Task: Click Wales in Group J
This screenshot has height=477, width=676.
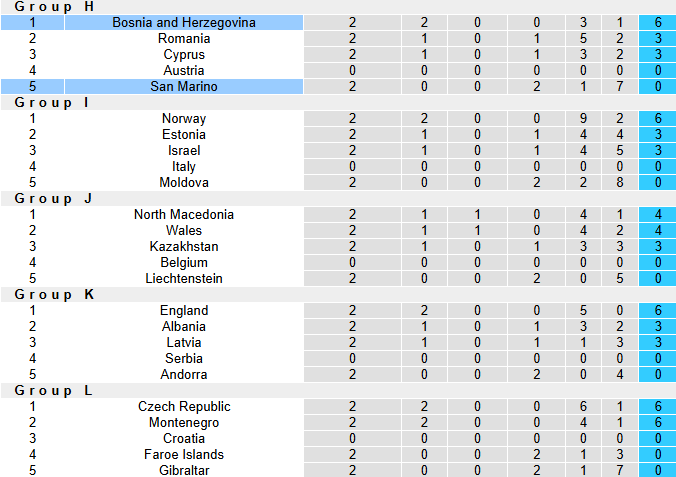Action: point(184,230)
